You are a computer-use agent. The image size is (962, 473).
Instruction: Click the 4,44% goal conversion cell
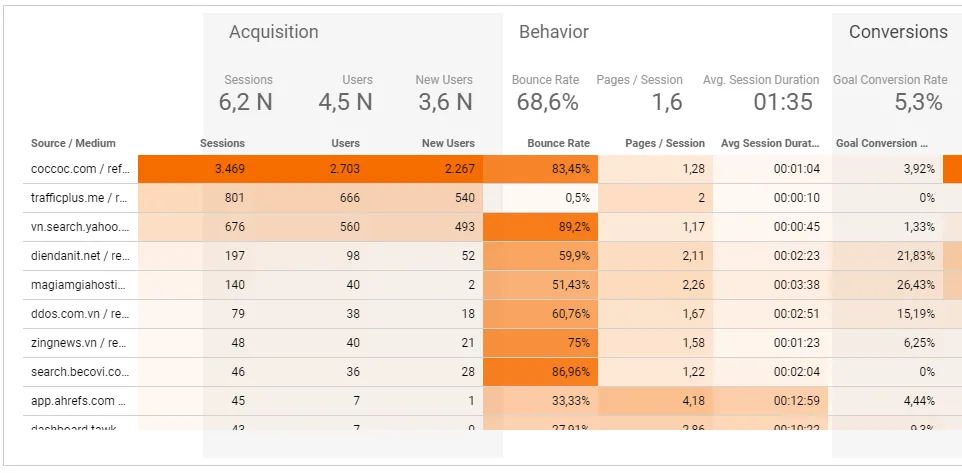885,401
